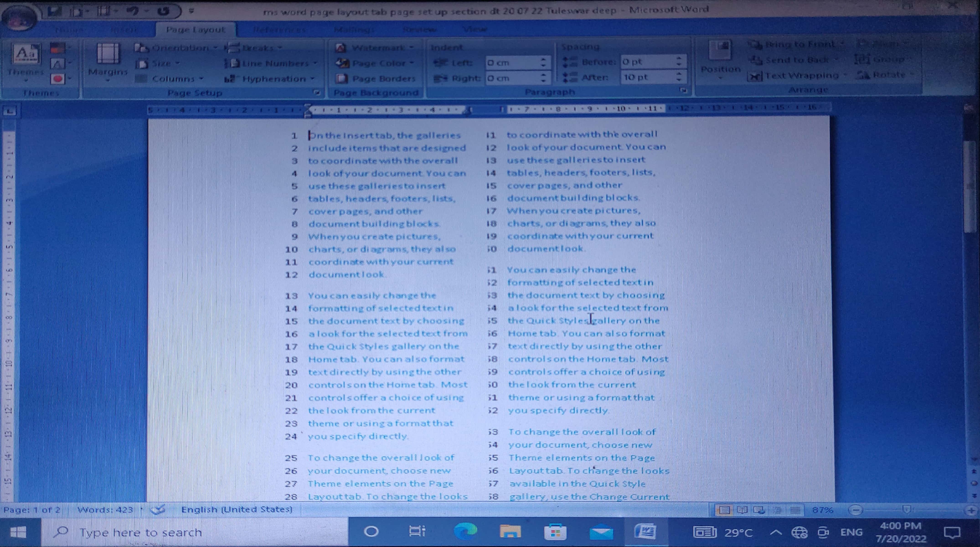The height and width of the screenshot is (547, 980).
Task: Switch to Full Screen Reading view
Action: [x=742, y=510]
